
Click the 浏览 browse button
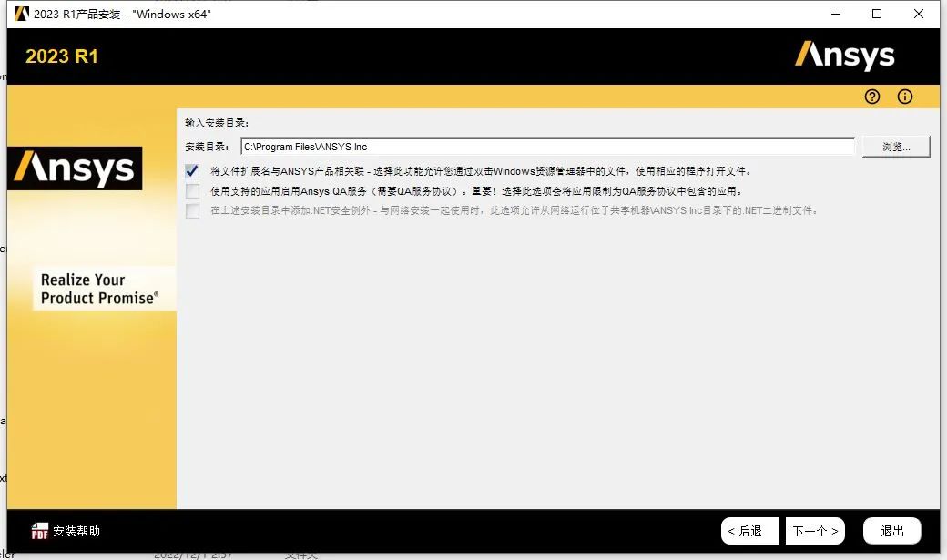pos(896,146)
